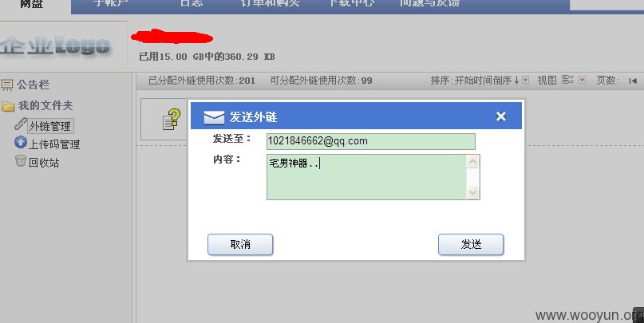The height and width of the screenshot is (323, 644).
Task: Click the content box scroll up arrow
Action: [x=472, y=162]
